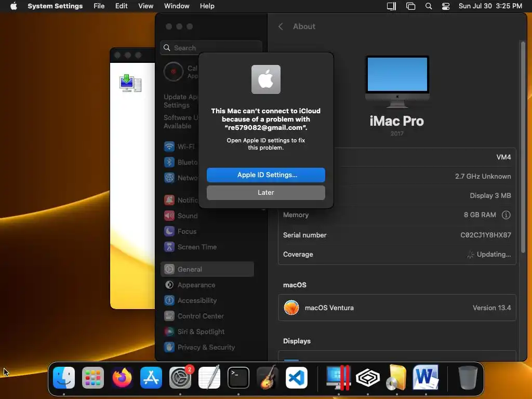The image size is (532, 399).
Task: Open Network settings in sidebar
Action: click(x=180, y=178)
